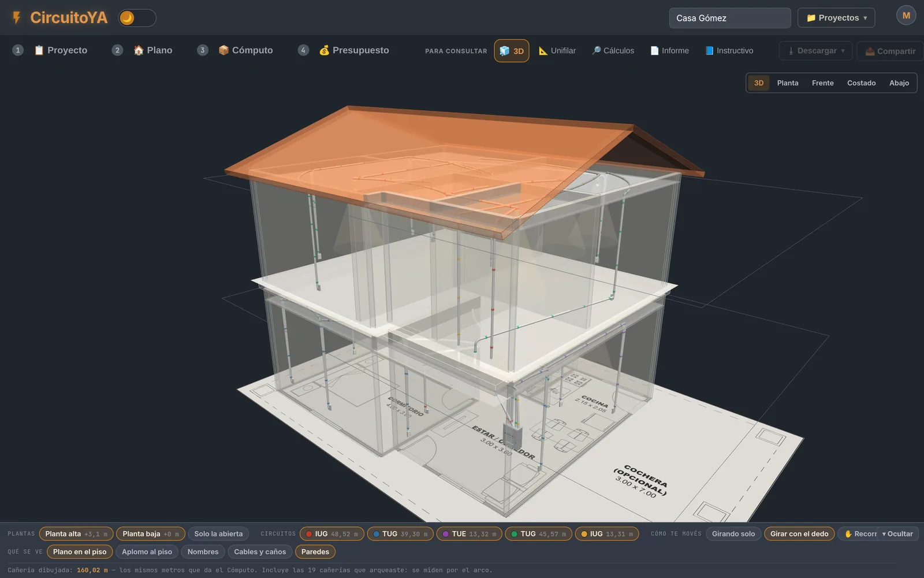Edit the Casa Gómez project name field
924x578 pixels.
[x=730, y=18]
